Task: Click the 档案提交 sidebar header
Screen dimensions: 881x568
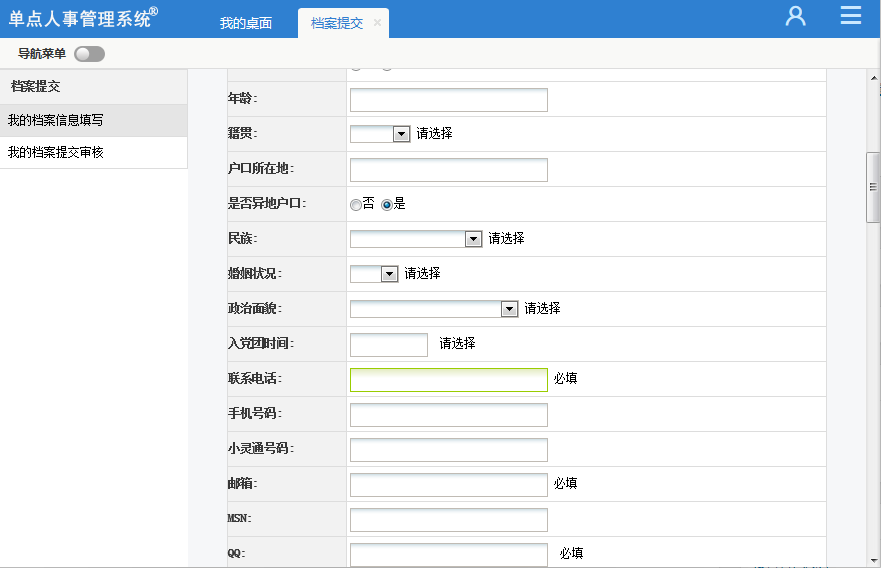Action: (93, 87)
